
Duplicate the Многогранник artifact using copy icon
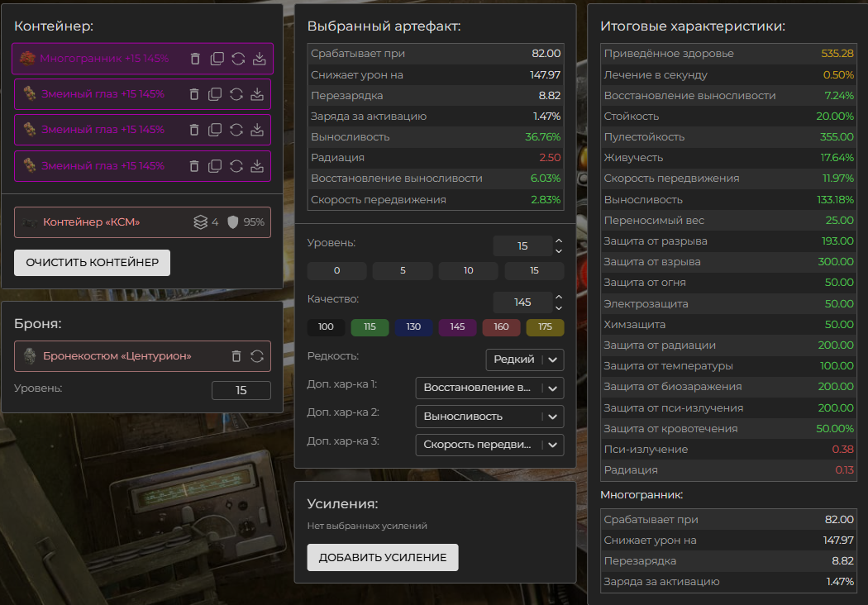point(217,59)
